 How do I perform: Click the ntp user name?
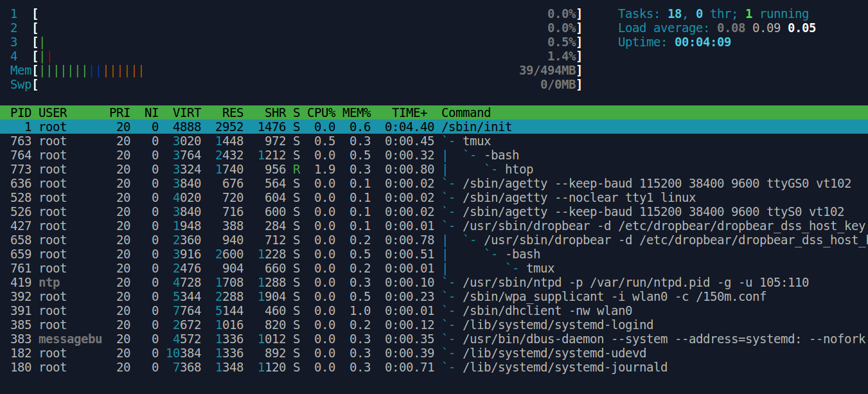49,282
